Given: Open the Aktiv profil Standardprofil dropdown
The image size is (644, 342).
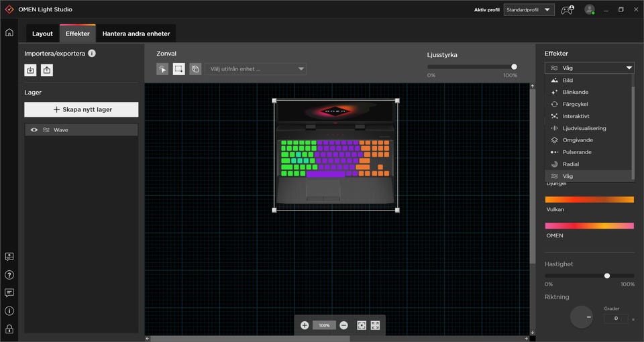Looking at the screenshot, I should coord(529,9).
